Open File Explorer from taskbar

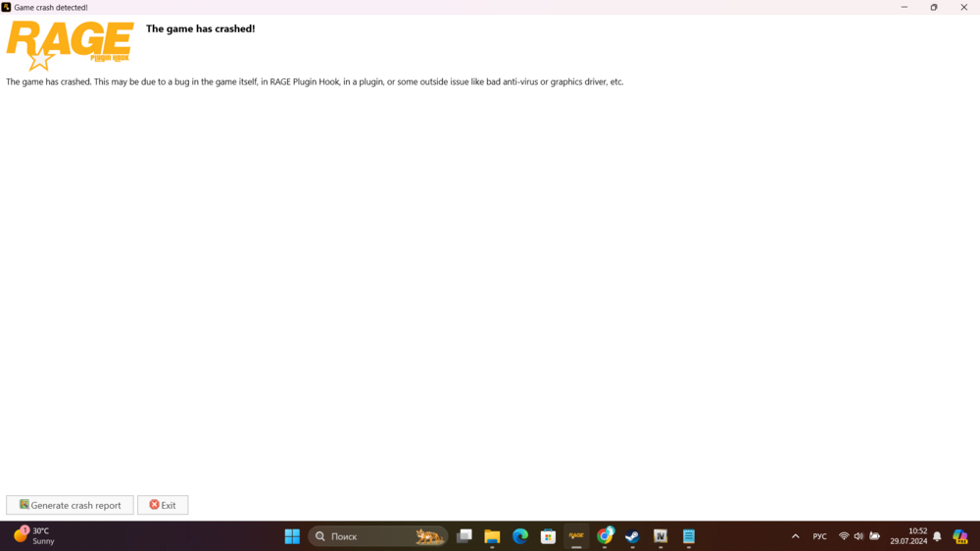point(492,536)
